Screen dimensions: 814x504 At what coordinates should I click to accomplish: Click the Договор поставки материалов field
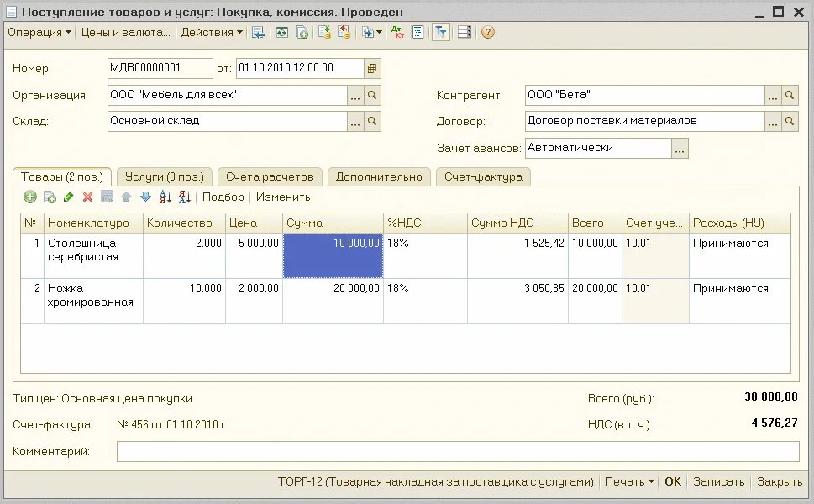pos(645,121)
